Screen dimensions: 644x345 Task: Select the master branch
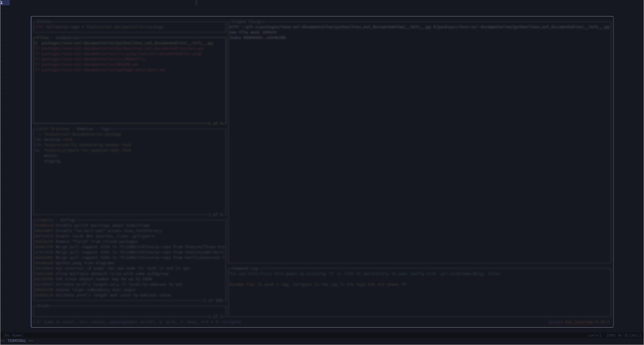coord(51,156)
